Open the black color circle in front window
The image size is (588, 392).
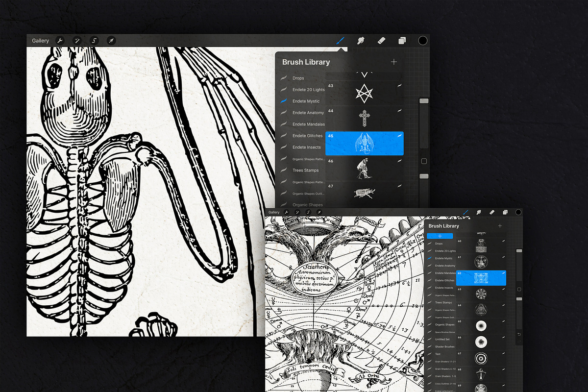coord(518,212)
